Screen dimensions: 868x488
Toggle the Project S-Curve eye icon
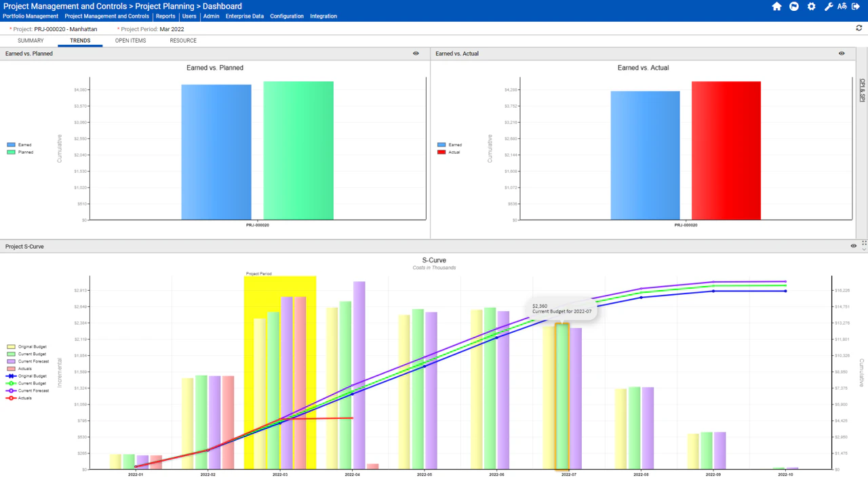853,246
